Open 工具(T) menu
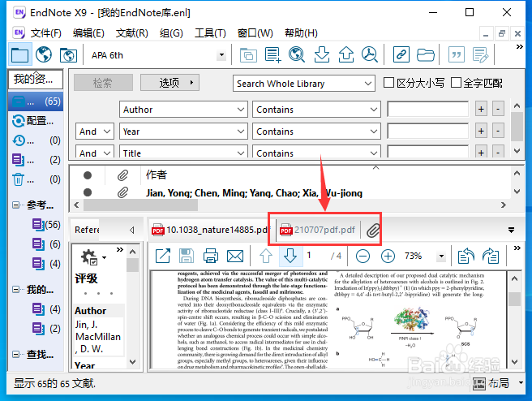Image resolution: width=532 pixels, height=401 pixels. pos(210,33)
